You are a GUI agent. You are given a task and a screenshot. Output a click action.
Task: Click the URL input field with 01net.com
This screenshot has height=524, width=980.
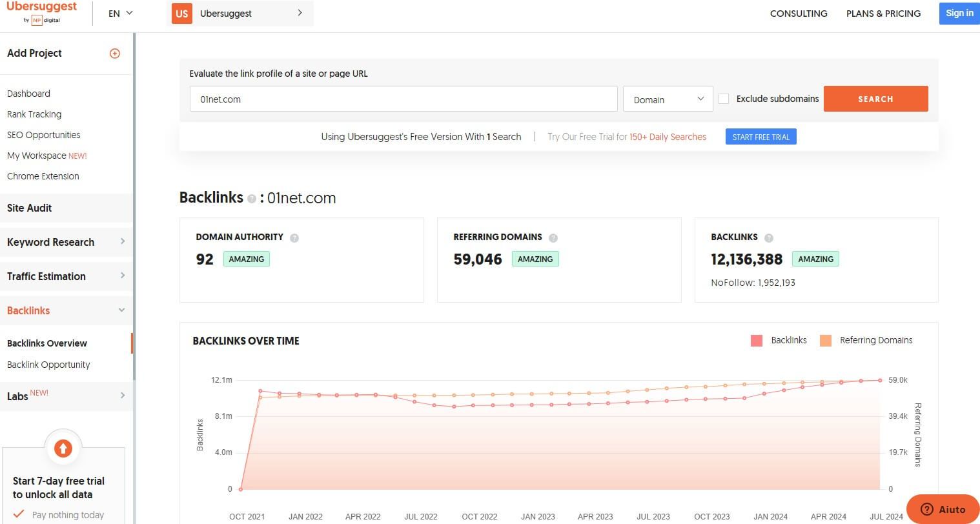point(403,99)
